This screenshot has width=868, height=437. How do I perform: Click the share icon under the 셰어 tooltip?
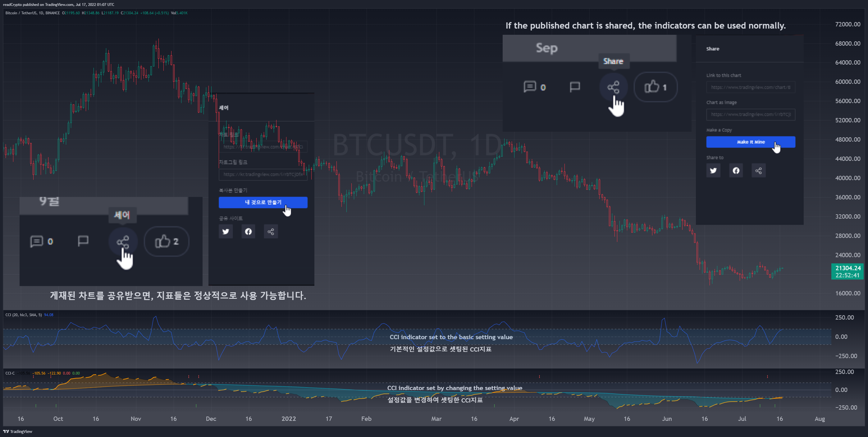123,242
